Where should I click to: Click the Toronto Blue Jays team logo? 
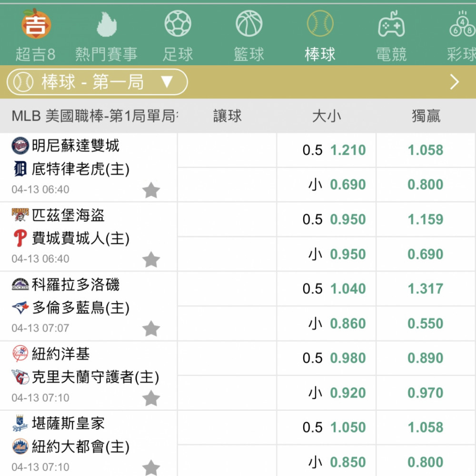(x=20, y=307)
